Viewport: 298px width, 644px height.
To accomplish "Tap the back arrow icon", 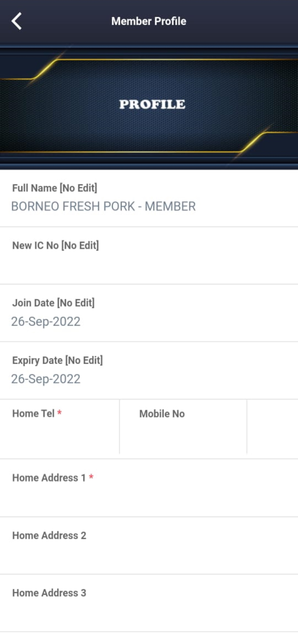I will click(16, 21).
